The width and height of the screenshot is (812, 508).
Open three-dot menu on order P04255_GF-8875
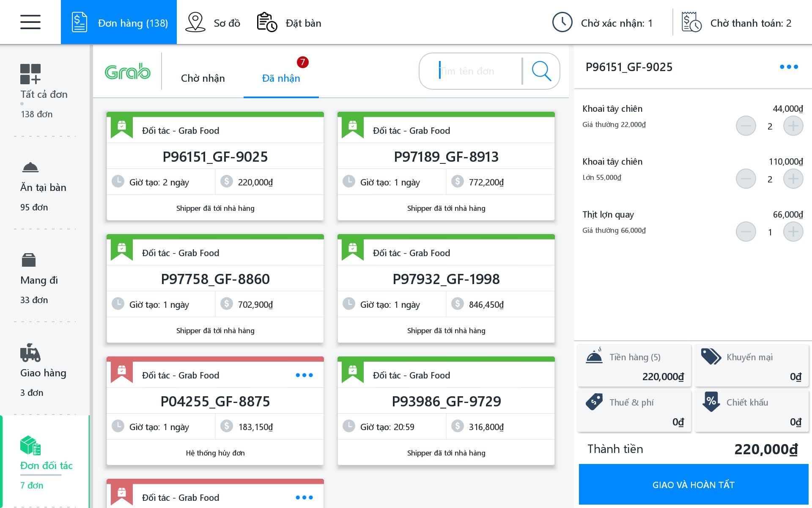[304, 375]
